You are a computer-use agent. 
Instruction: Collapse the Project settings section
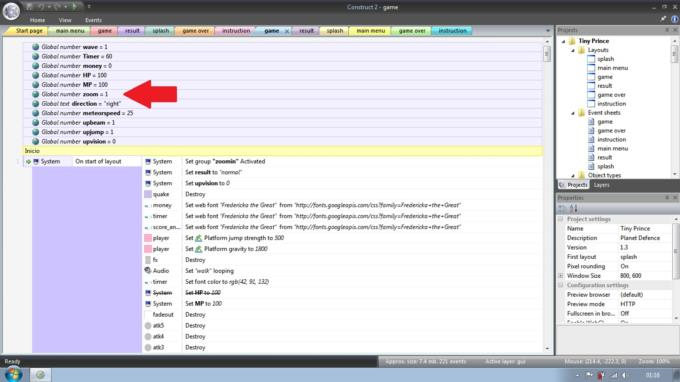(x=560, y=219)
